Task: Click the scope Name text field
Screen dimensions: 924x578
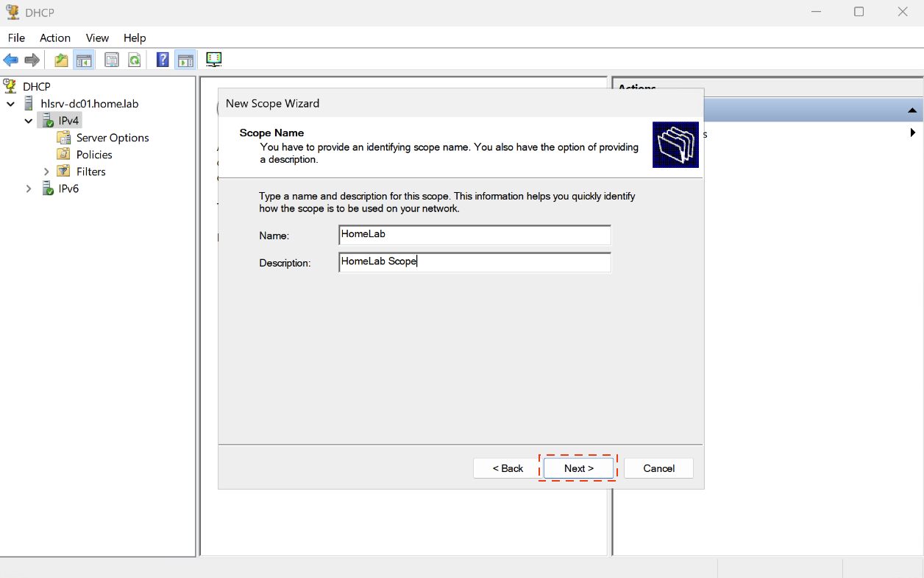Action: [475, 235]
